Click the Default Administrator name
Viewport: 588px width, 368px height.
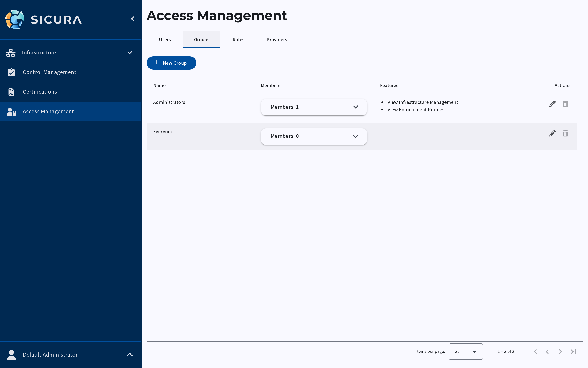[x=50, y=355]
